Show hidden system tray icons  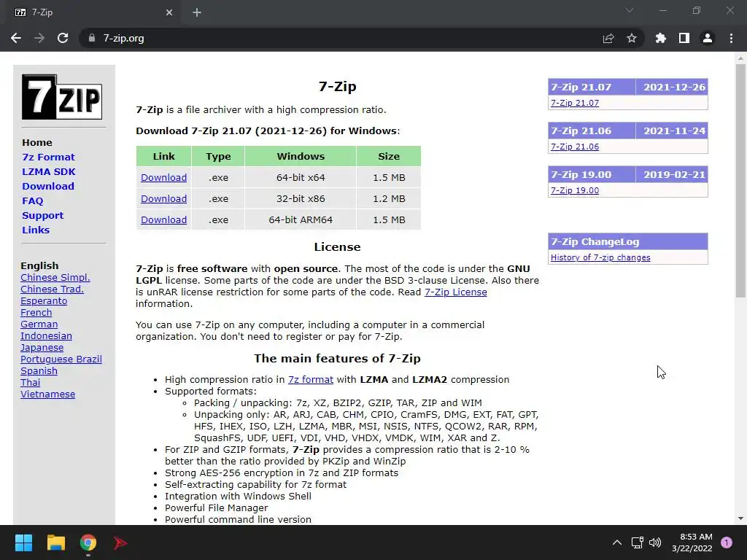(x=617, y=542)
